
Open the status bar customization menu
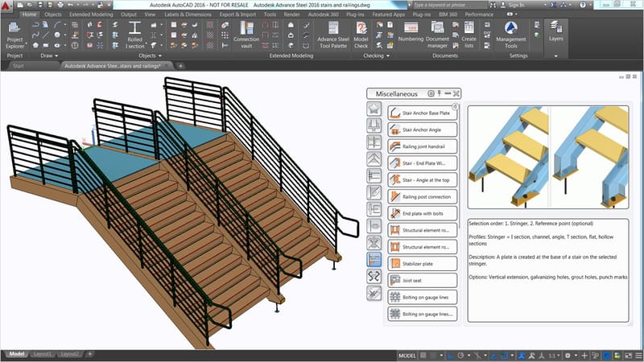pyautogui.click(x=638, y=356)
